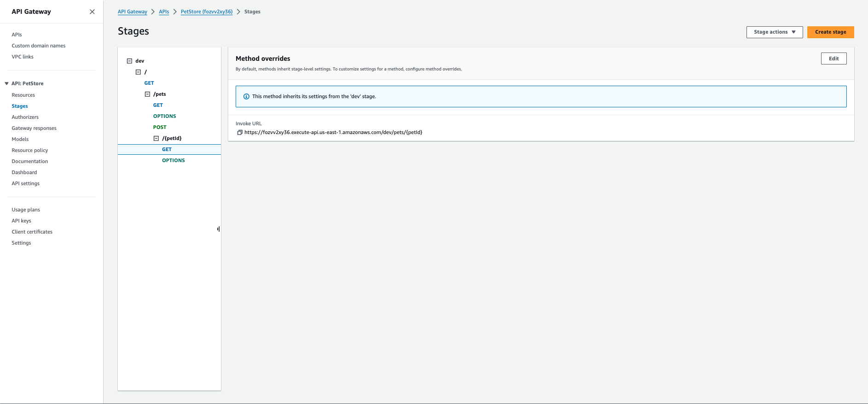Collapse the dev stage tree node
This screenshot has width=868, height=404.
[129, 61]
